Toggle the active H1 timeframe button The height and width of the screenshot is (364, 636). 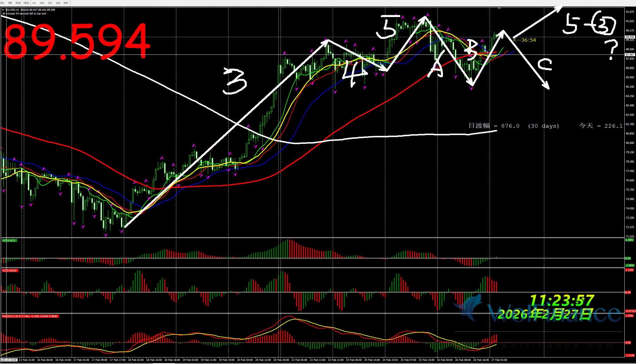point(34,3)
